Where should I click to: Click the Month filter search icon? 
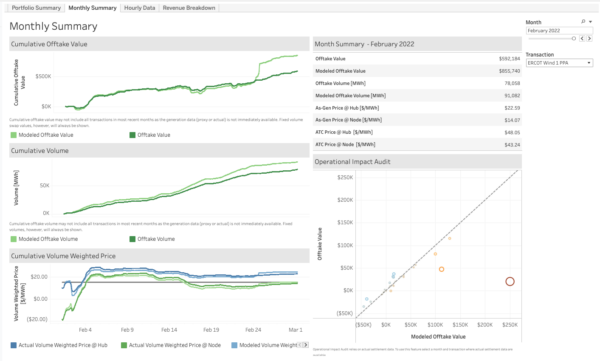coord(583,22)
